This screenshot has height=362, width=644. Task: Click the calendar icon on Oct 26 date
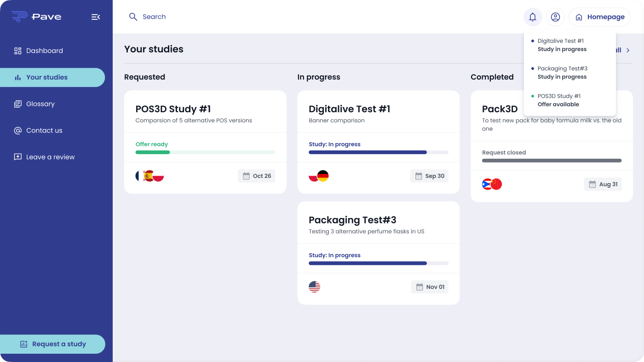point(246,176)
